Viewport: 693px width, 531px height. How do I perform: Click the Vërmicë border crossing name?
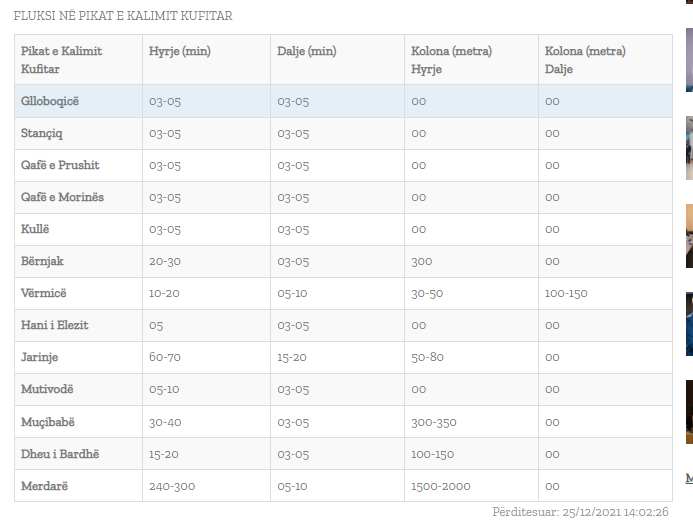tap(43, 293)
